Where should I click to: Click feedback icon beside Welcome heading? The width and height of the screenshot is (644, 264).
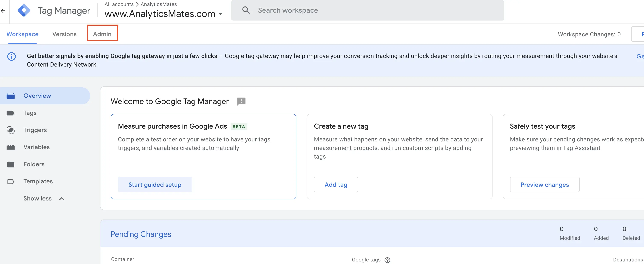tap(241, 102)
